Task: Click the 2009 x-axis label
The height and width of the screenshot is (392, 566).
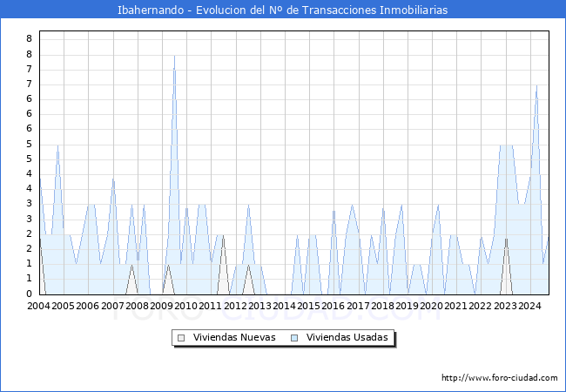Action: (161, 306)
